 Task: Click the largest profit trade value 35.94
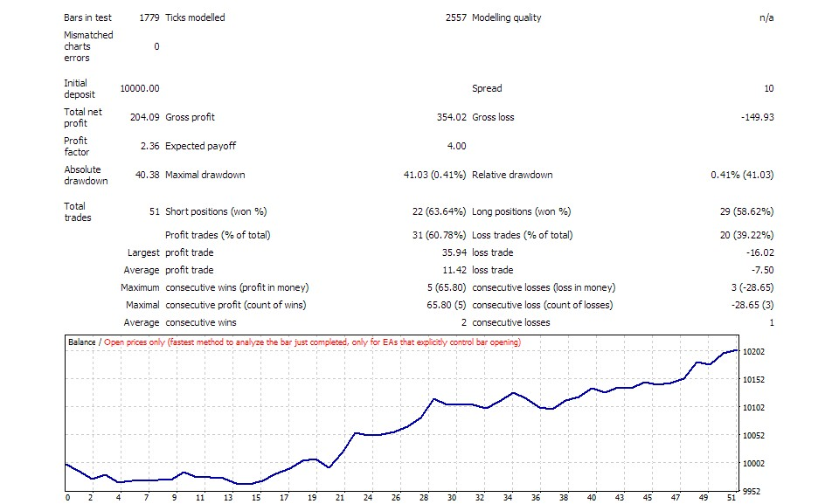tap(454, 252)
